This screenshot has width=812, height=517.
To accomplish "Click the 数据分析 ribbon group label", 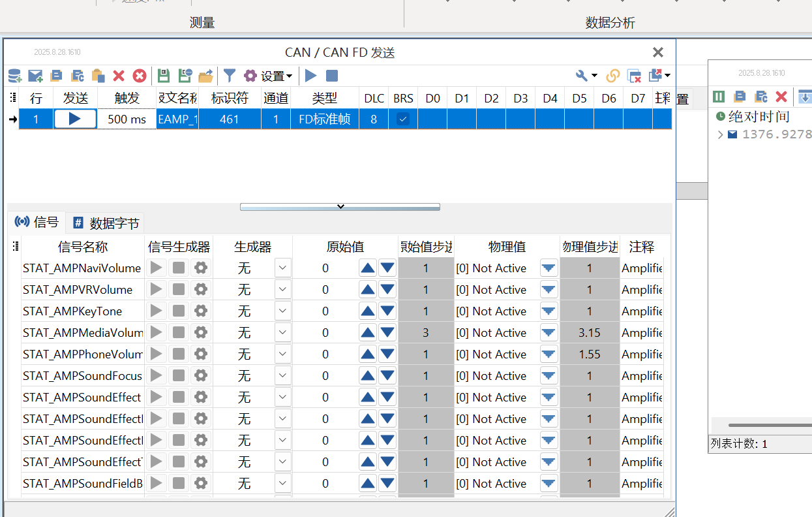I will point(610,23).
